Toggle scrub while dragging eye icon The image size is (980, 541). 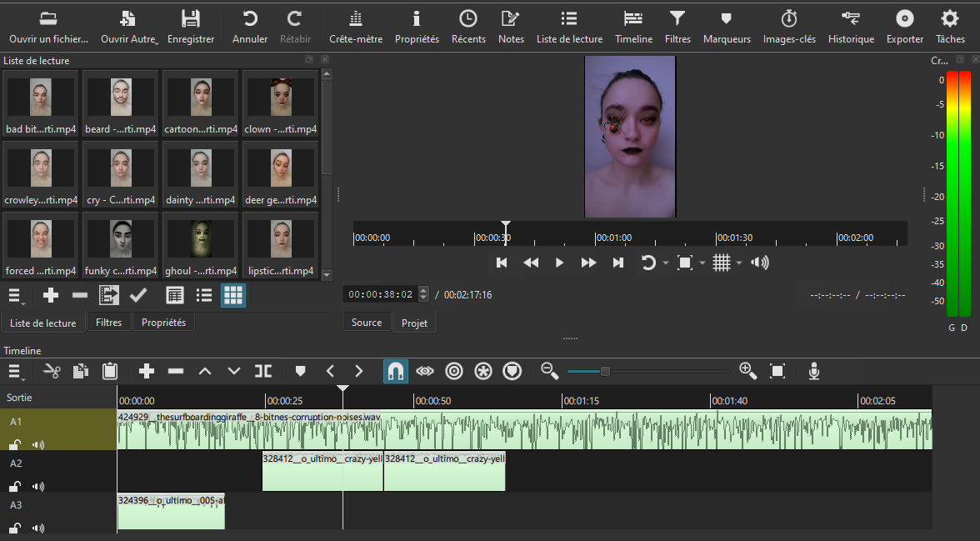point(425,372)
